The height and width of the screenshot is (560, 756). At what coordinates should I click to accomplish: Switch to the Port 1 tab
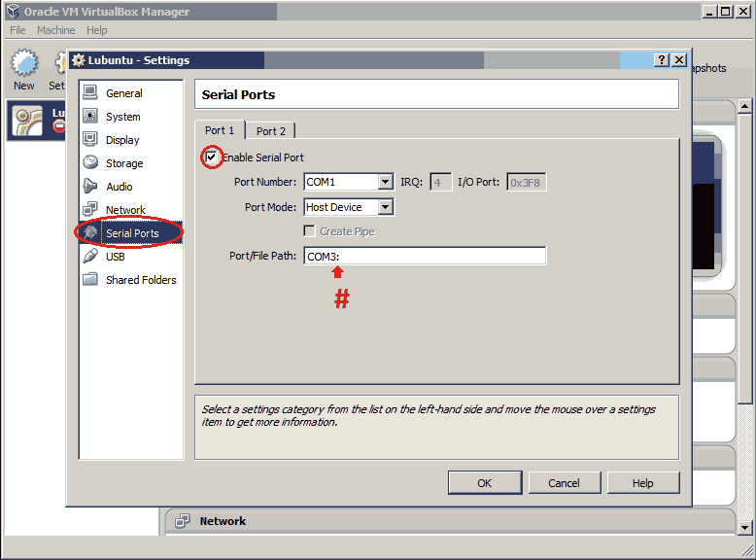pos(220,130)
